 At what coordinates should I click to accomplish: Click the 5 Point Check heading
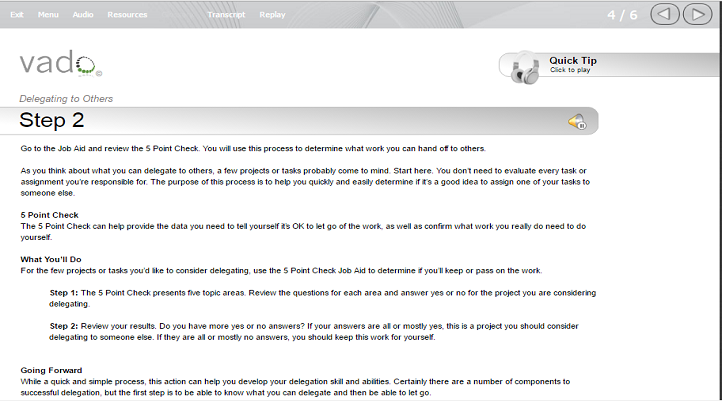point(49,215)
